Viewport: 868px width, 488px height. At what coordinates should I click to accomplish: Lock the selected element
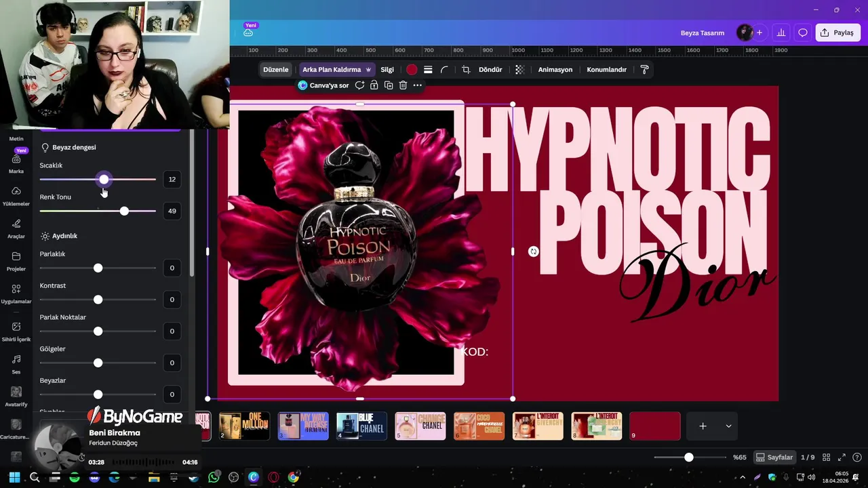374,85
